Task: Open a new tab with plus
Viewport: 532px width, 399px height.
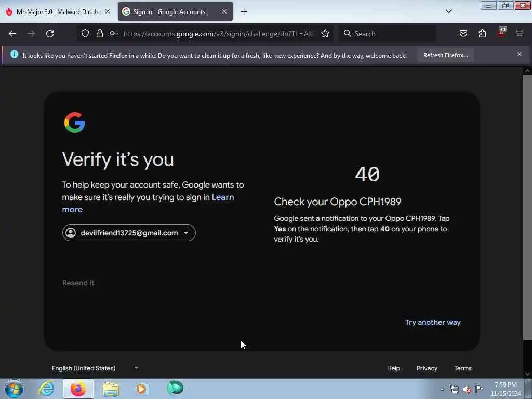Action: [244, 12]
